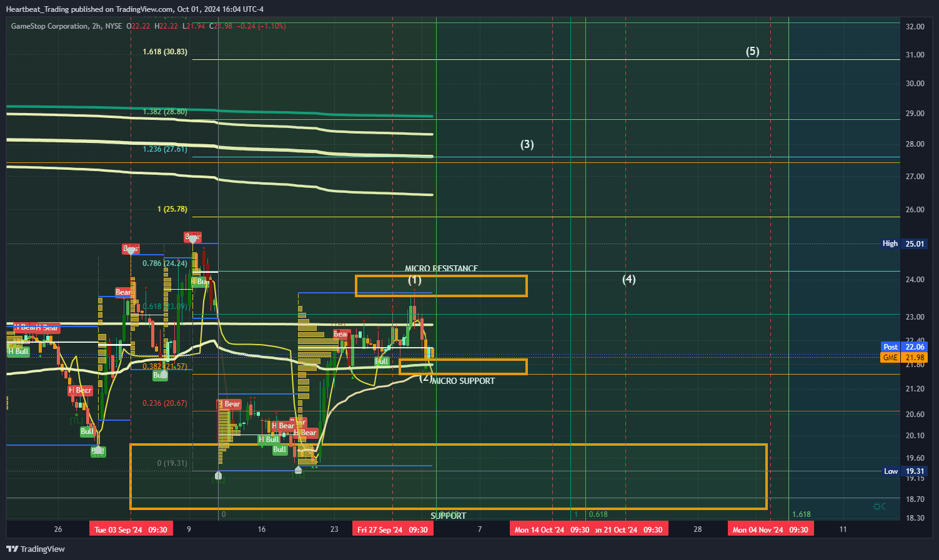This screenshot has width=939, height=560.
Task: Click the Low 19.31 price label
Action: (904, 471)
